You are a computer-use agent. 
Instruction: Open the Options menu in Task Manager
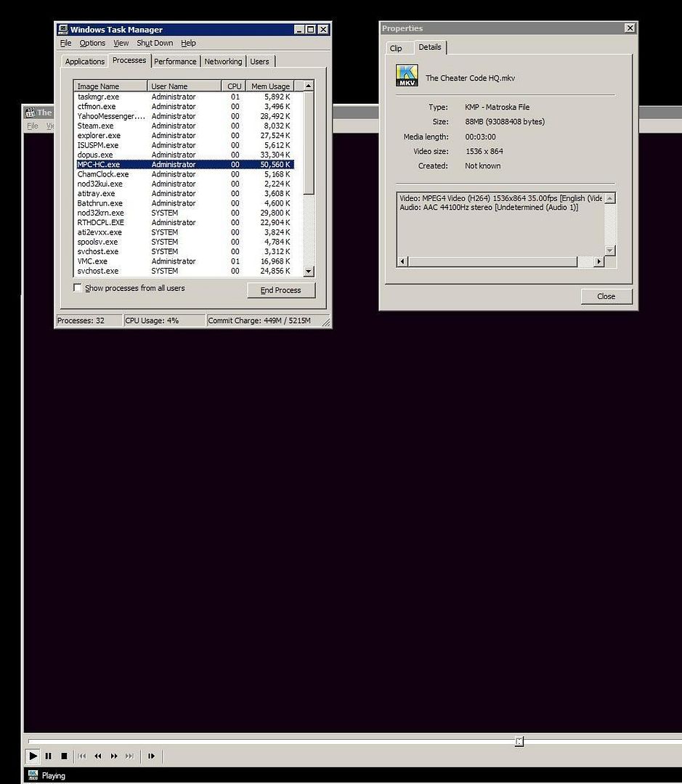tap(92, 44)
